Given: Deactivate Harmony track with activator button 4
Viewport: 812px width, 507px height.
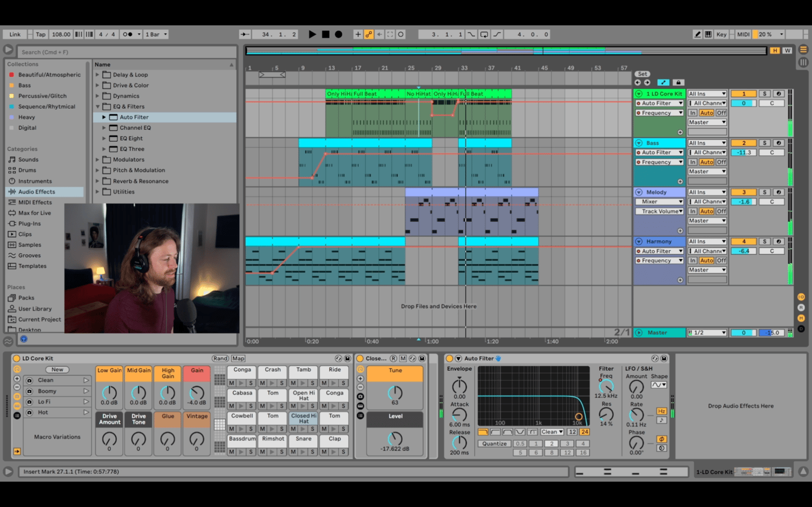Looking at the screenshot, I should (744, 241).
